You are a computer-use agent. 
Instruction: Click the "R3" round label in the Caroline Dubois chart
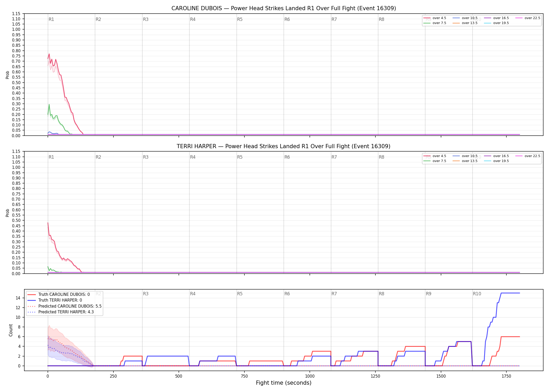pyautogui.click(x=146, y=19)
